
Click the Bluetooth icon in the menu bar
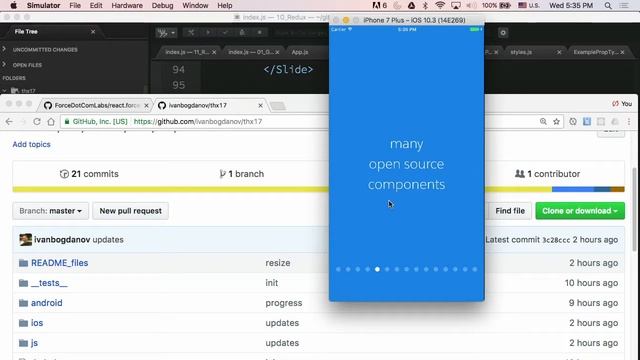tap(425, 5)
